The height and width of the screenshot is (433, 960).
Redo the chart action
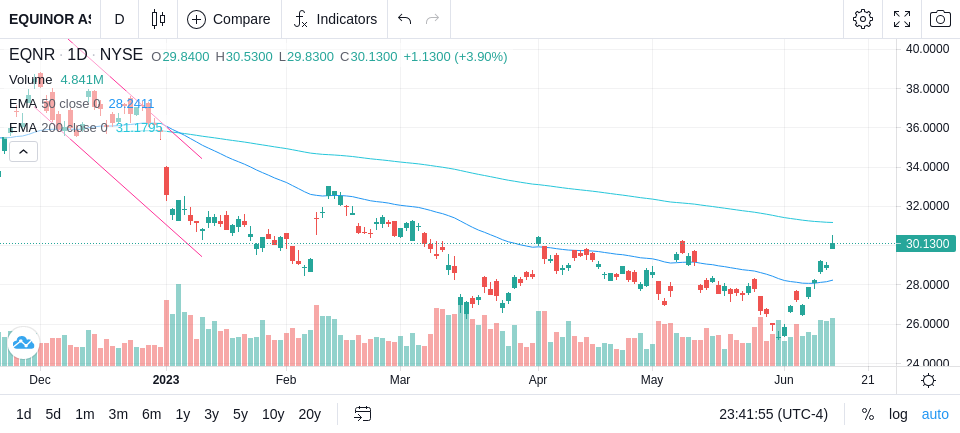click(432, 19)
